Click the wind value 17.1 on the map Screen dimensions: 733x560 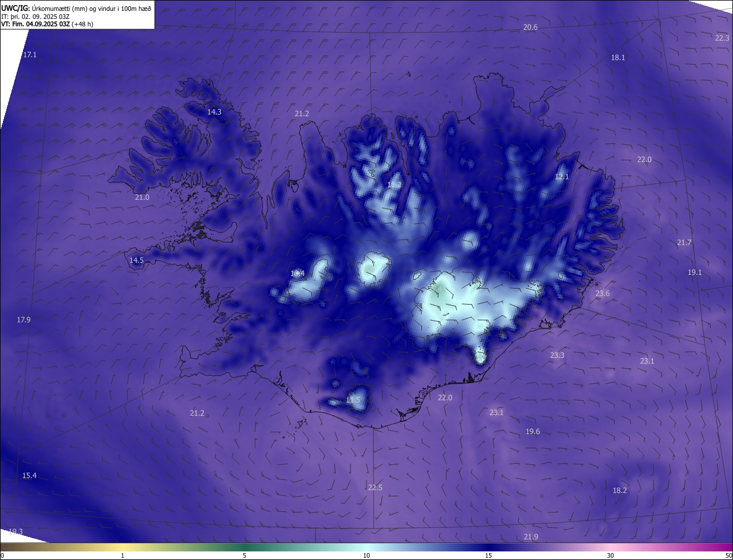click(x=30, y=54)
